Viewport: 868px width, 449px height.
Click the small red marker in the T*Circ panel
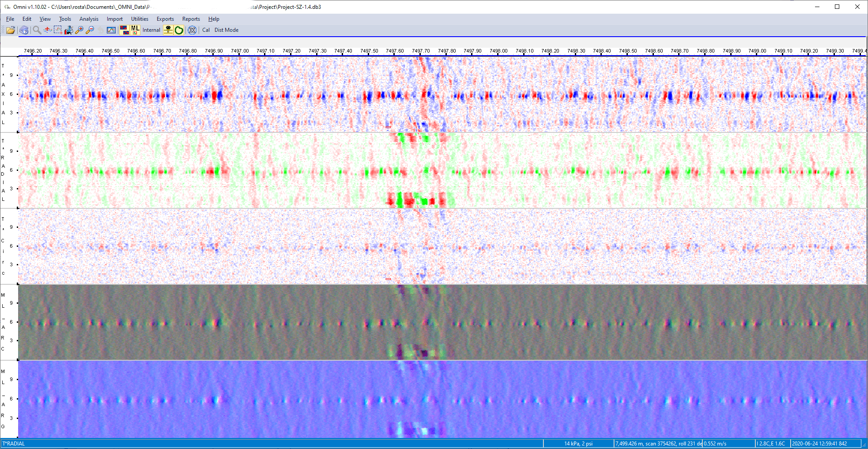pyautogui.click(x=388, y=279)
